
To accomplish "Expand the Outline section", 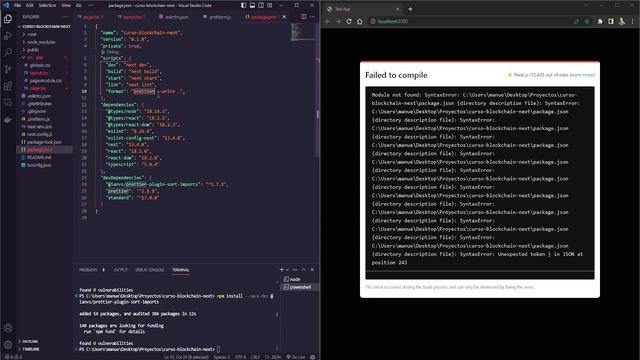I will point(30,341).
